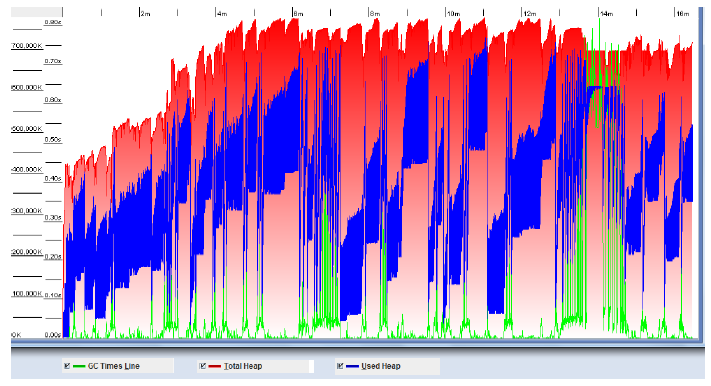
Task: Click the 'Used Heap' legend label
Action: 381,366
